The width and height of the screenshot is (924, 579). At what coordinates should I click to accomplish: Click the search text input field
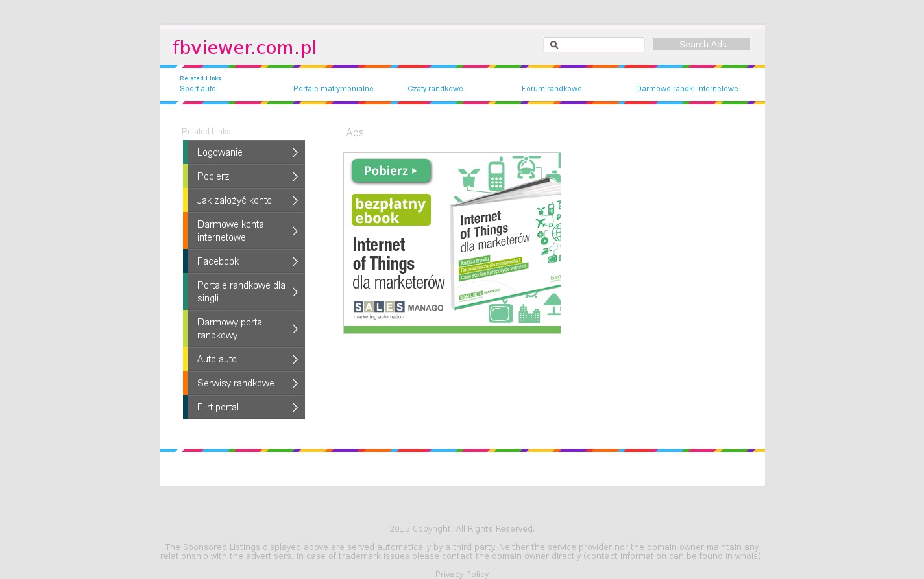602,45
